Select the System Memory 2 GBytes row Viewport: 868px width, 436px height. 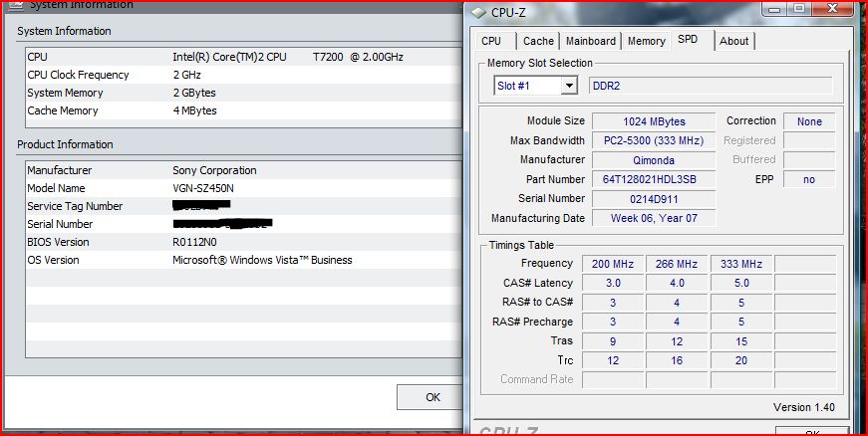click(x=243, y=93)
